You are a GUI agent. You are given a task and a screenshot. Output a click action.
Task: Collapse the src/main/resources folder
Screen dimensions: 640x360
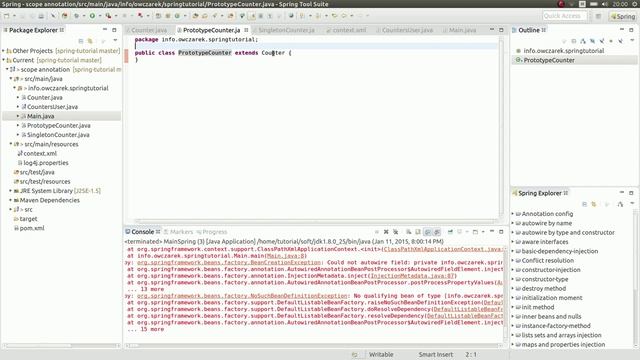(x=11, y=144)
